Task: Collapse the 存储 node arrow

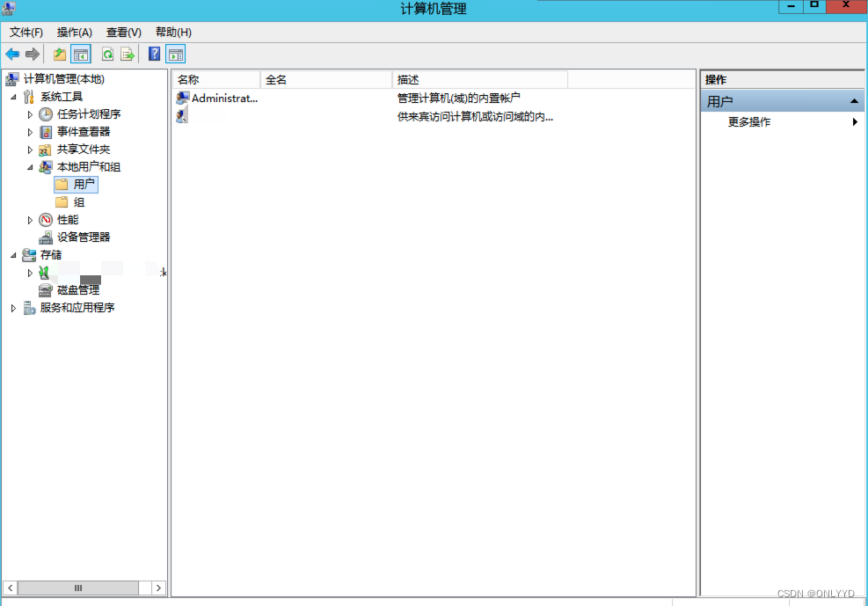Action: (14, 255)
